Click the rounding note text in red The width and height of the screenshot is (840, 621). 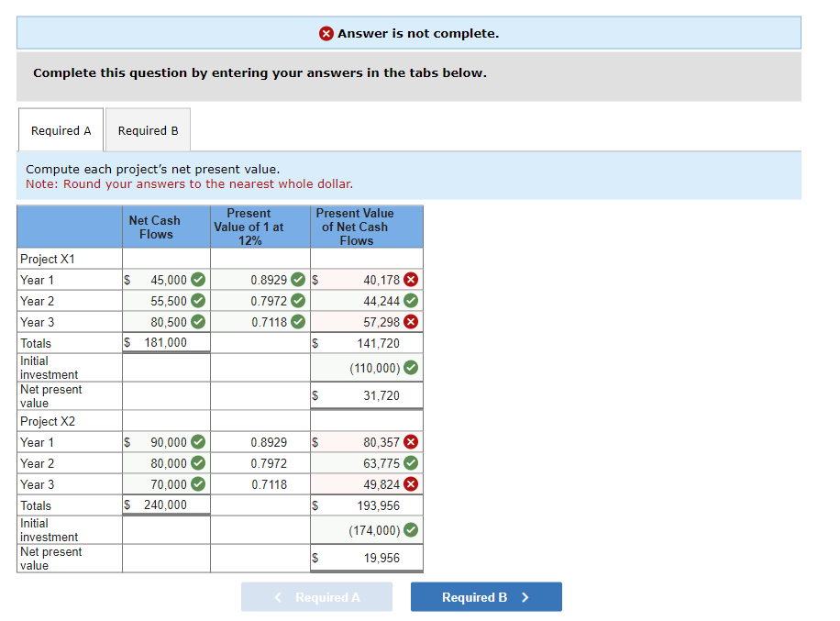pos(189,183)
